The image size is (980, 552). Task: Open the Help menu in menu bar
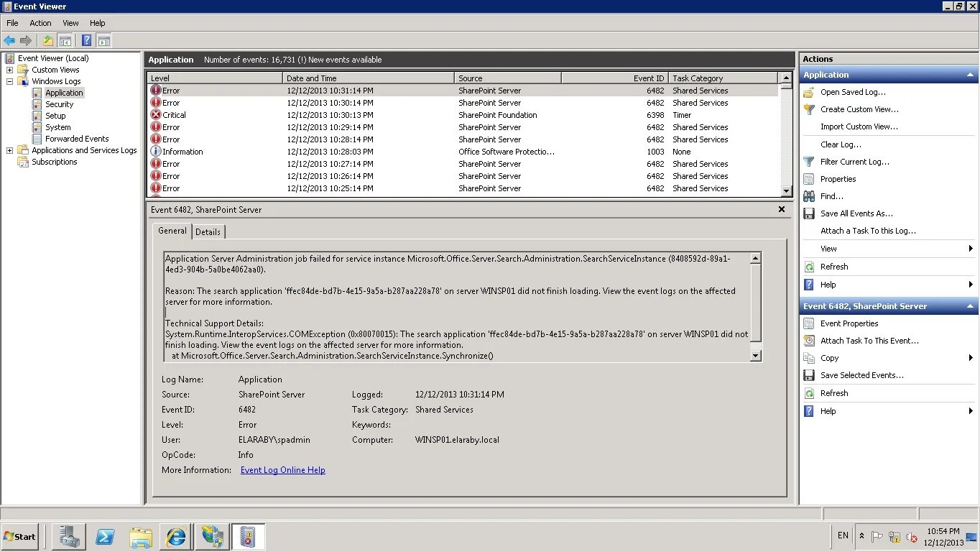(x=98, y=23)
